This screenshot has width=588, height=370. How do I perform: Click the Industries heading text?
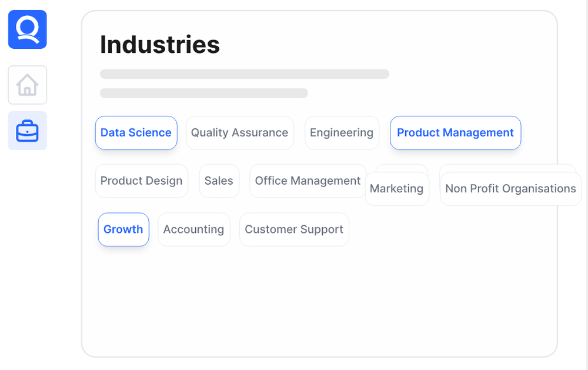point(160,45)
